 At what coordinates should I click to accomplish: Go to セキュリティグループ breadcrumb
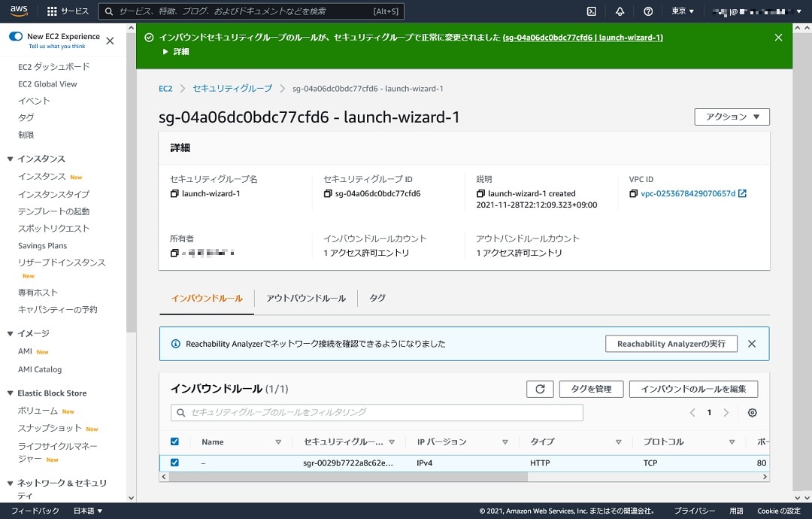pyautogui.click(x=232, y=89)
